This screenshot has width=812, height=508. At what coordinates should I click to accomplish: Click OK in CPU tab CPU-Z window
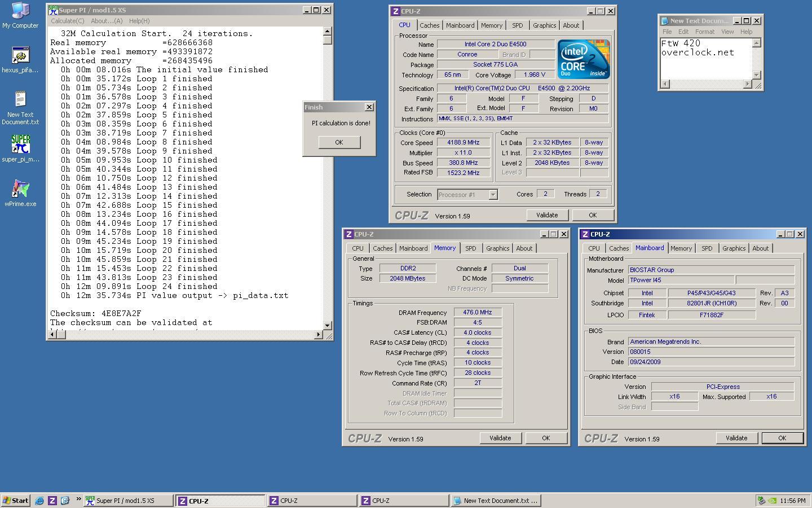[593, 215]
